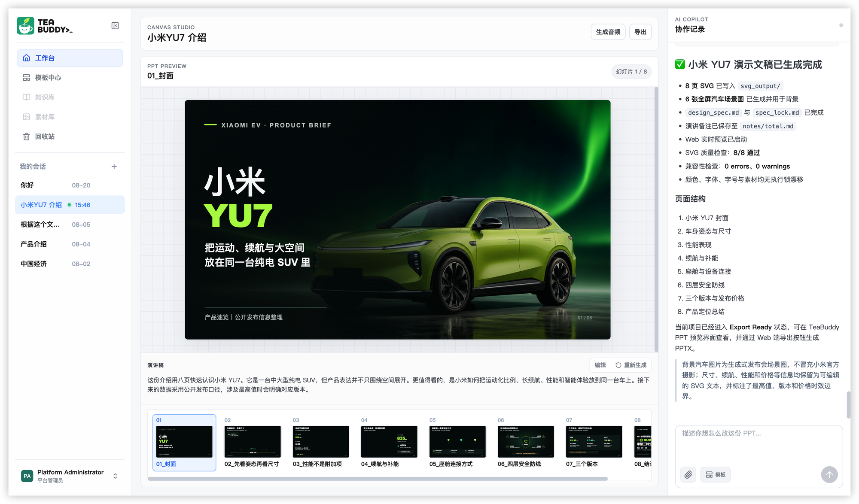Expand the Platform Administrator account menu
The height and width of the screenshot is (504, 859).
tap(70, 476)
